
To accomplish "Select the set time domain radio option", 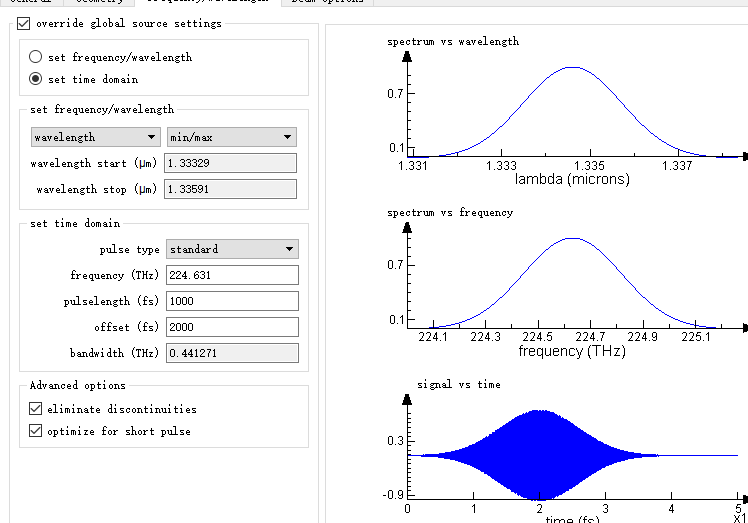I will click(35, 79).
